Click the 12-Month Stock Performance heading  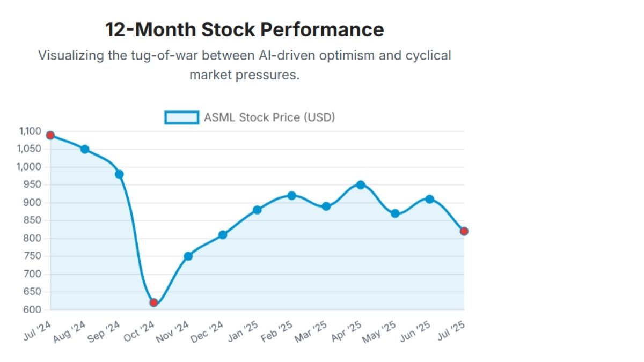click(x=244, y=30)
